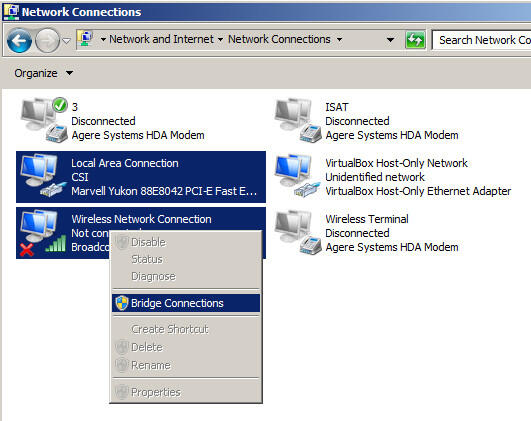
Task: Click the Network Connections window title icon
Action: (11, 12)
